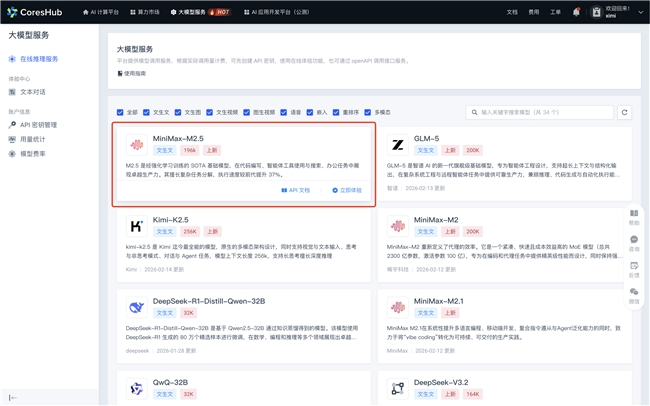Open the notification bell
This screenshot has height=406, width=650.
tap(576, 12)
